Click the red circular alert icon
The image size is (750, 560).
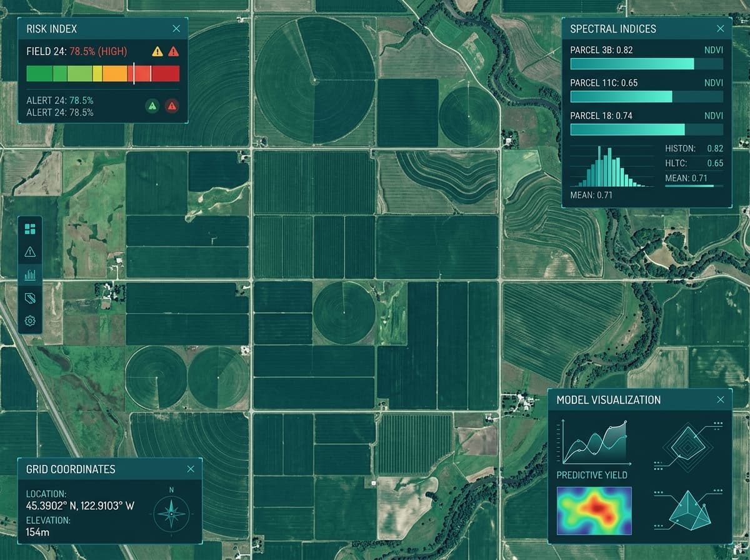pyautogui.click(x=172, y=106)
